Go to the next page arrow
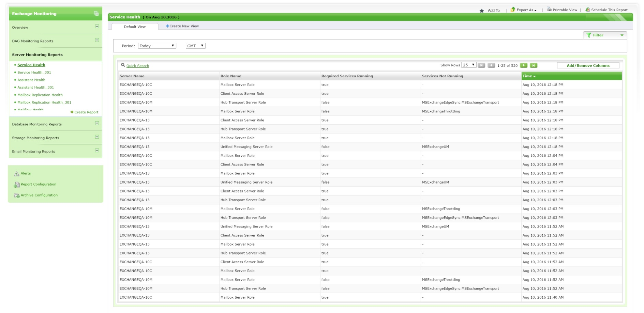644x313 pixels. pos(524,65)
